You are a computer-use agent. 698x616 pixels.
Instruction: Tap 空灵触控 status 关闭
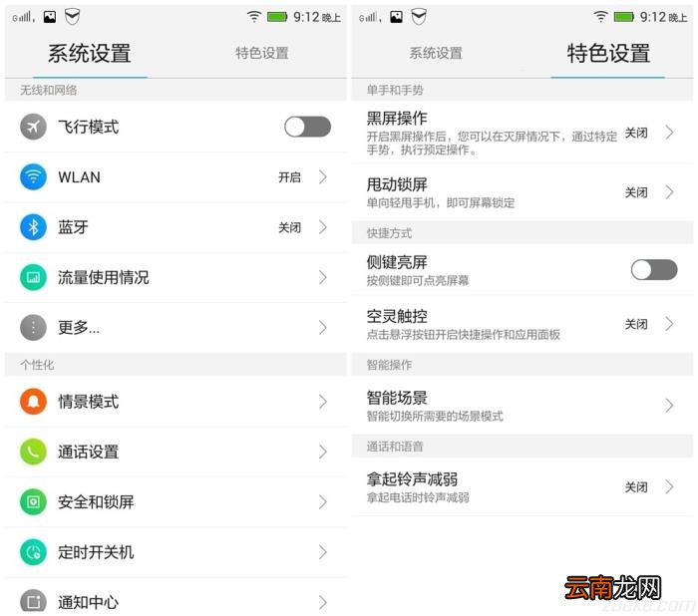pyautogui.click(x=636, y=324)
